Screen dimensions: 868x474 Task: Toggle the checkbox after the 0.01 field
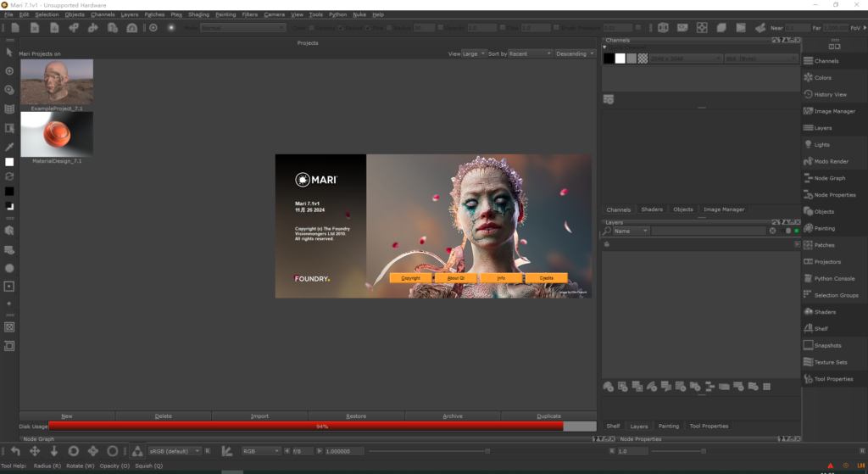638,28
